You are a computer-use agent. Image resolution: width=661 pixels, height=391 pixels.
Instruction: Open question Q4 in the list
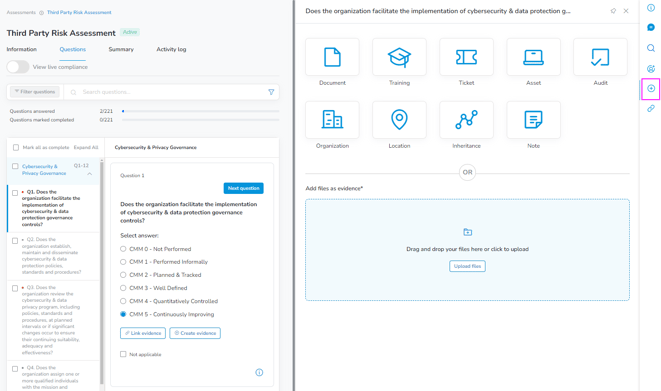coord(51,377)
